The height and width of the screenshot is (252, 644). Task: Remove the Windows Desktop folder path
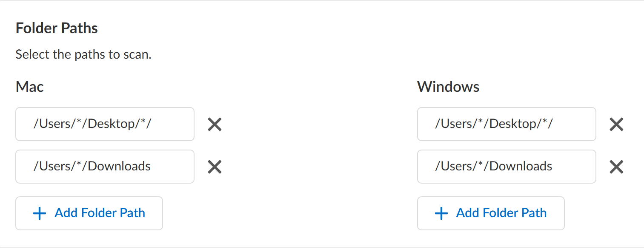click(x=616, y=125)
